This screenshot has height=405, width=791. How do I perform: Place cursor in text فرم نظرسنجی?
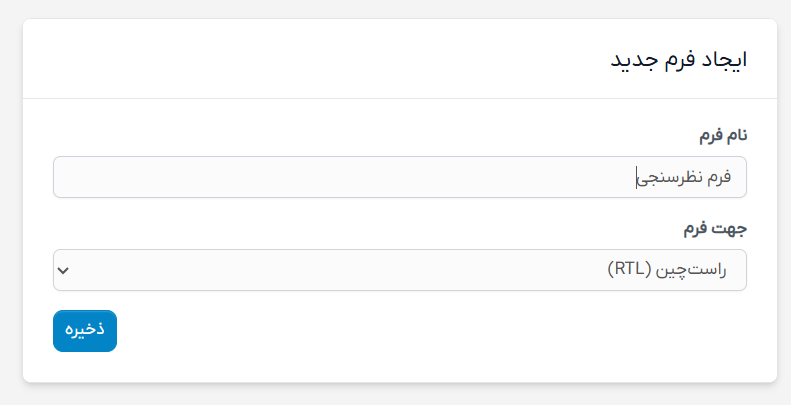684,177
